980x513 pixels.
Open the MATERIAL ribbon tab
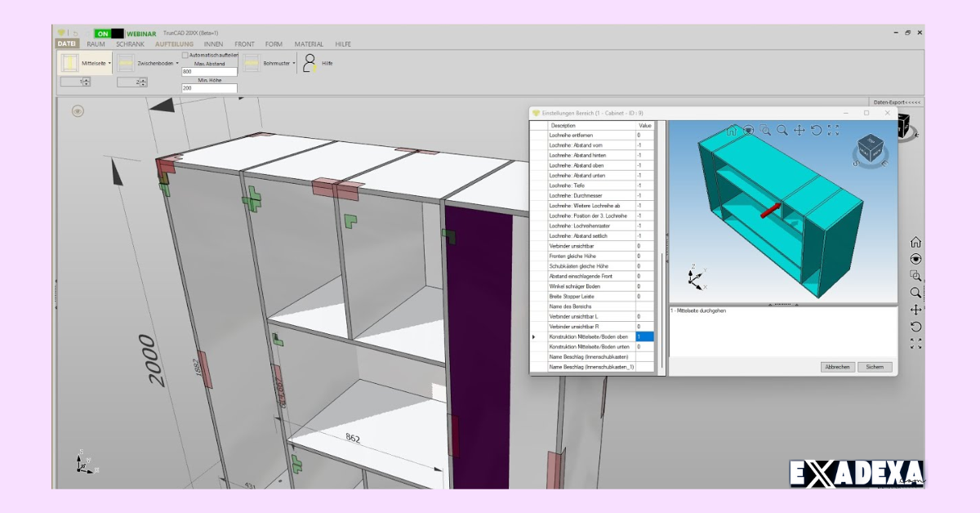[309, 44]
